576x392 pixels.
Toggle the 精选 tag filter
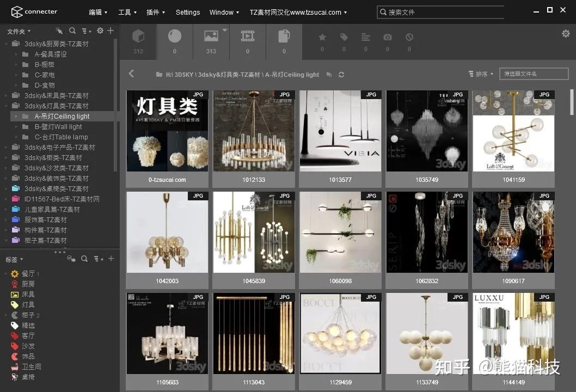coord(27,326)
